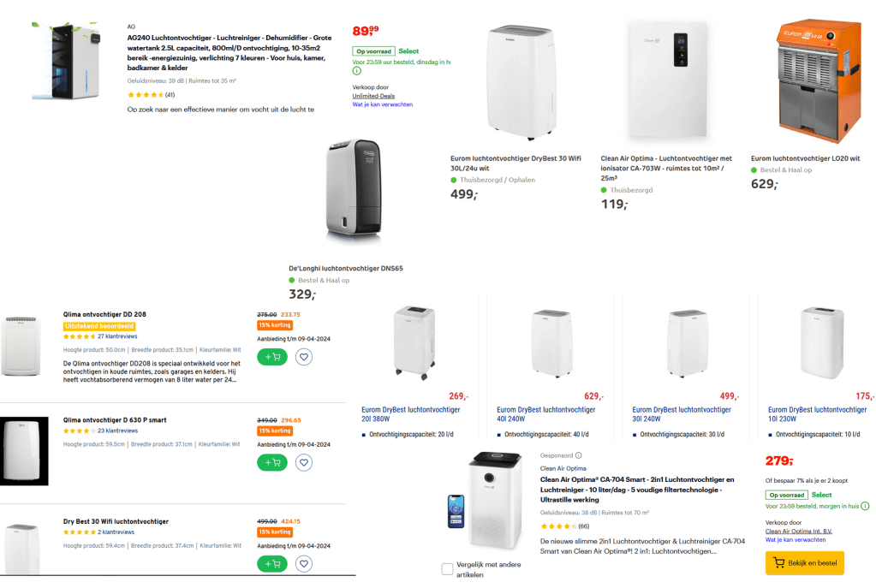Add Qlima D 630 P smart to cart
The image size is (876, 588).
tap(272, 462)
